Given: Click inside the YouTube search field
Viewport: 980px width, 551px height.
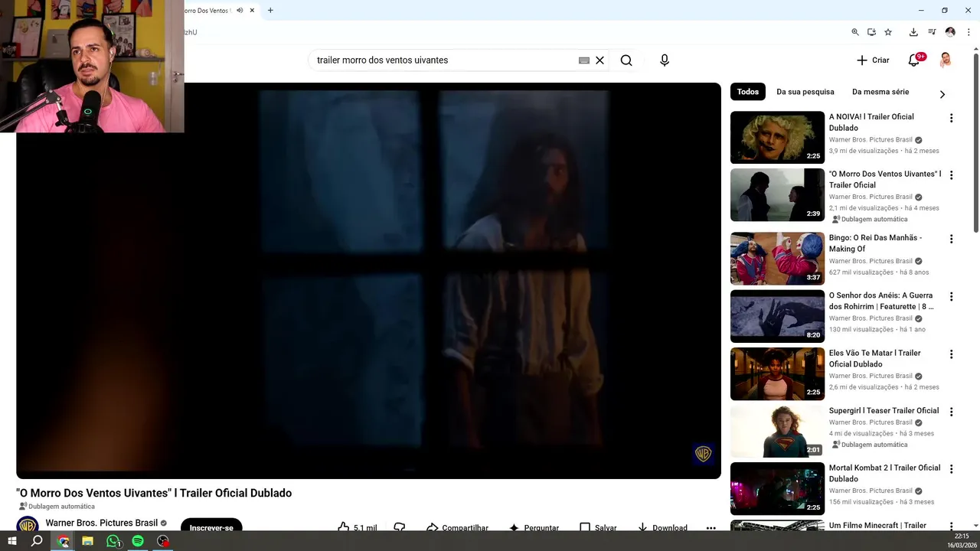Looking at the screenshot, I should pos(444,60).
